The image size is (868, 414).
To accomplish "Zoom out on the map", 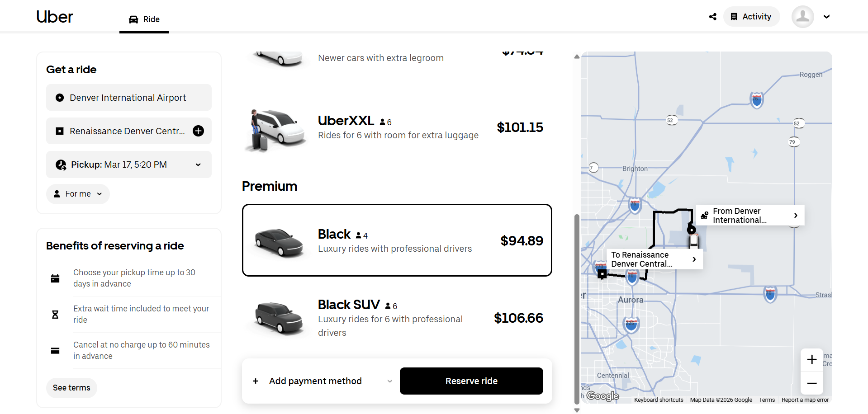I will (x=812, y=383).
